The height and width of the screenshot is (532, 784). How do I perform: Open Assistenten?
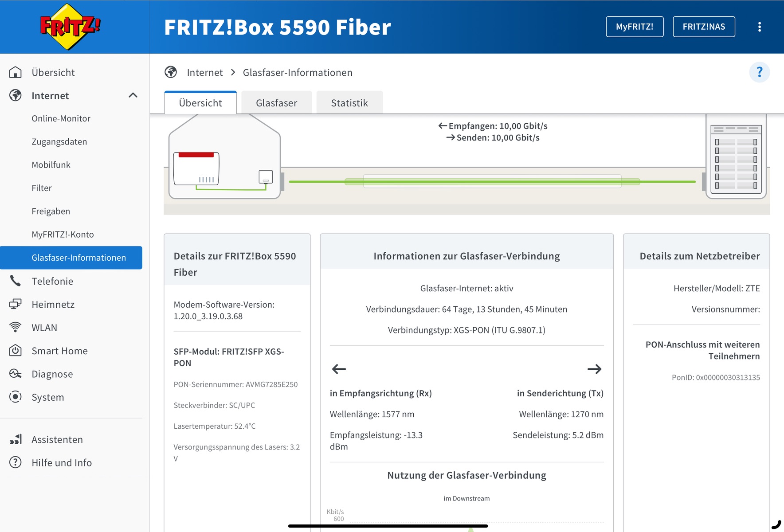coord(57,439)
